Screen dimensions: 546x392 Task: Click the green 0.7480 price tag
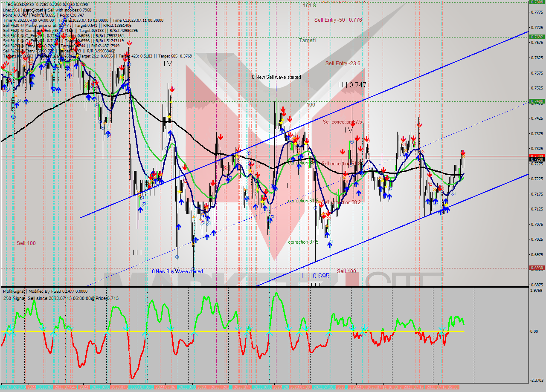pos(537,101)
